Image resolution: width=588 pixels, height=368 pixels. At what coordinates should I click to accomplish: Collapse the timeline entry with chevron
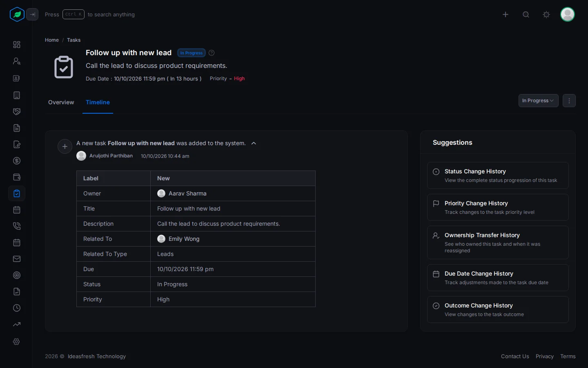tap(254, 143)
